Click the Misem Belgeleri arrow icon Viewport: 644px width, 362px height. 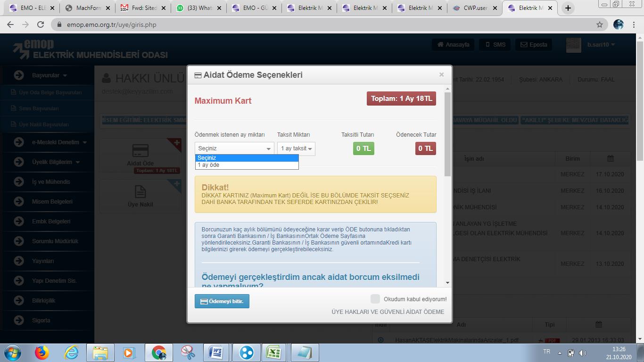click(x=19, y=201)
